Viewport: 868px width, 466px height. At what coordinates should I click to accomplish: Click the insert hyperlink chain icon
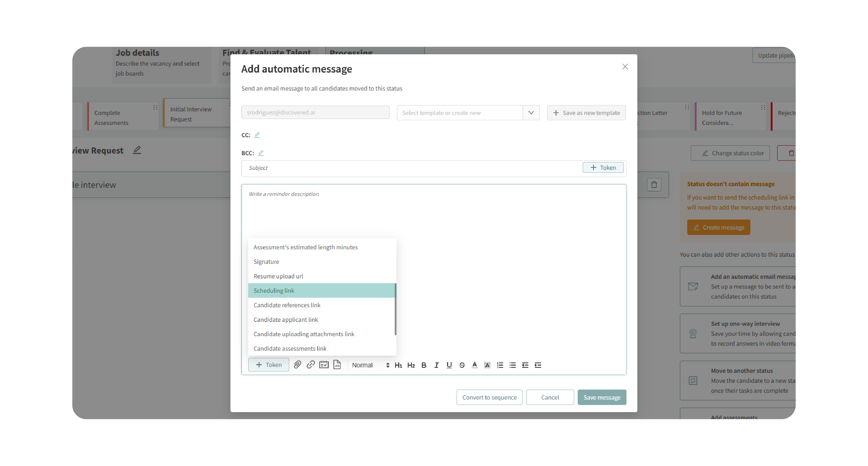[x=310, y=365]
